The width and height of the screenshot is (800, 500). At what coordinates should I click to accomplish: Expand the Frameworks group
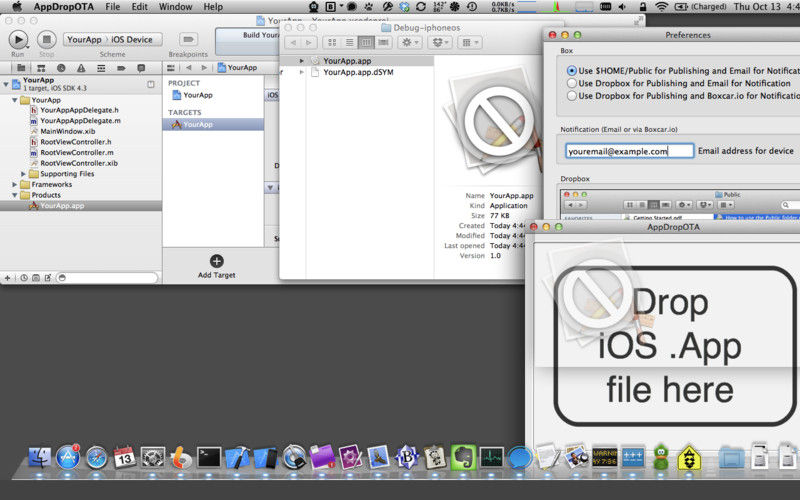[15, 185]
